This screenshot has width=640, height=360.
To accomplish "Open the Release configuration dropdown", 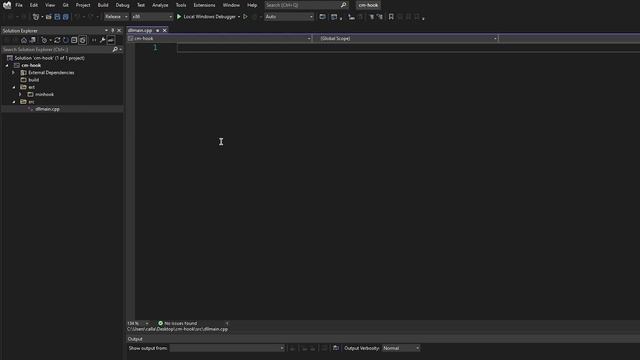I will tap(116, 17).
